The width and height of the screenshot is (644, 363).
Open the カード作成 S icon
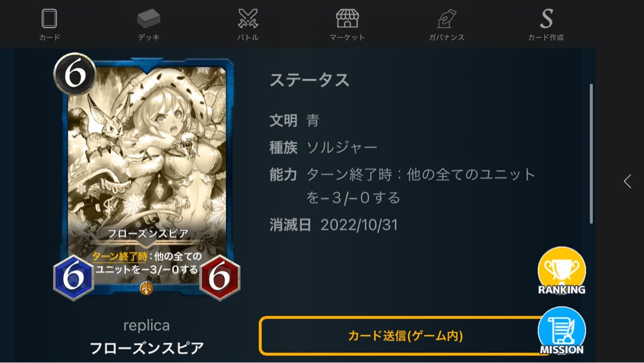(546, 19)
